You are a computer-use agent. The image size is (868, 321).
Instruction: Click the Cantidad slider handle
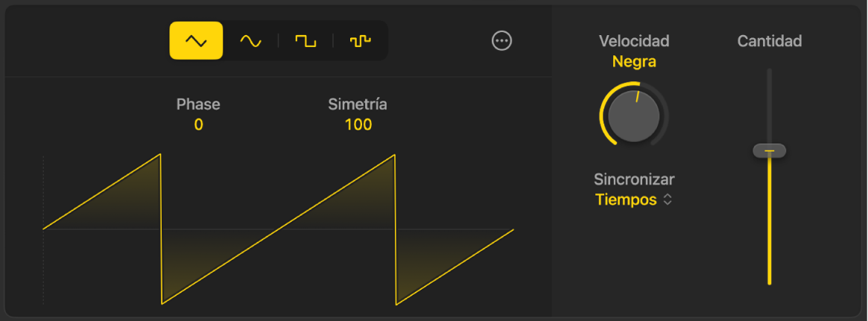coord(769,151)
